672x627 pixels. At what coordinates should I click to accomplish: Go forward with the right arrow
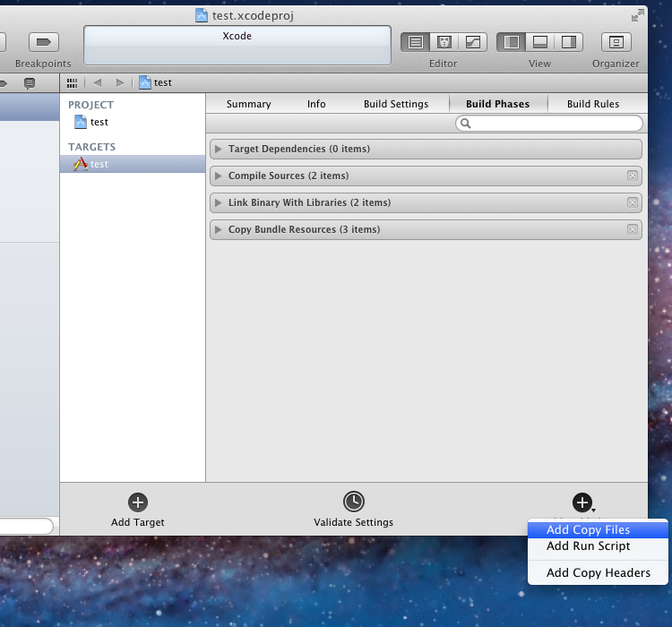[x=120, y=82]
